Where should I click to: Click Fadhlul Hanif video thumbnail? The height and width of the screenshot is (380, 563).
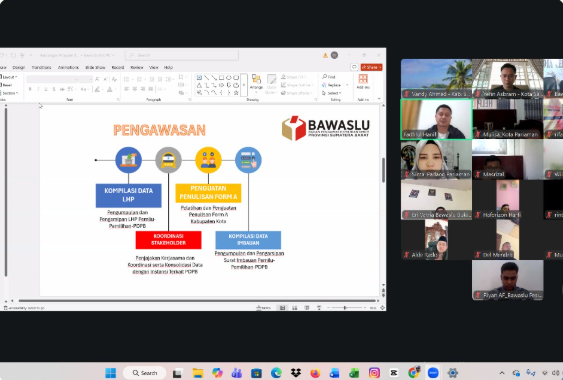coord(436,119)
